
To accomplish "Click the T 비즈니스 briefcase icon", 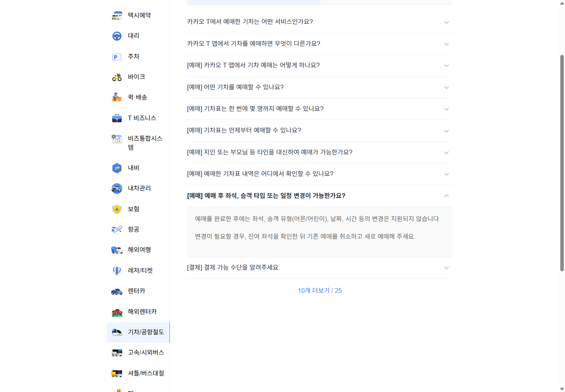I will tap(117, 118).
